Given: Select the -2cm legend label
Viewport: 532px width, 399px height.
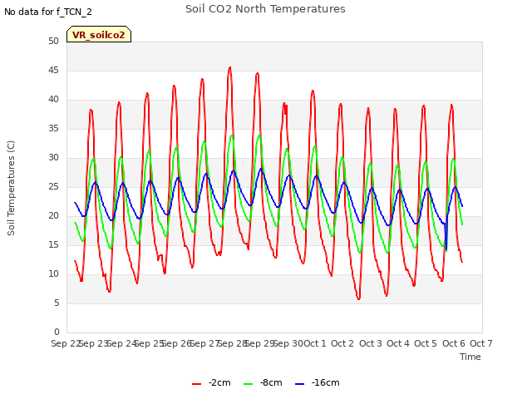Looking at the screenshot, I should pyautogui.click(x=219, y=382).
